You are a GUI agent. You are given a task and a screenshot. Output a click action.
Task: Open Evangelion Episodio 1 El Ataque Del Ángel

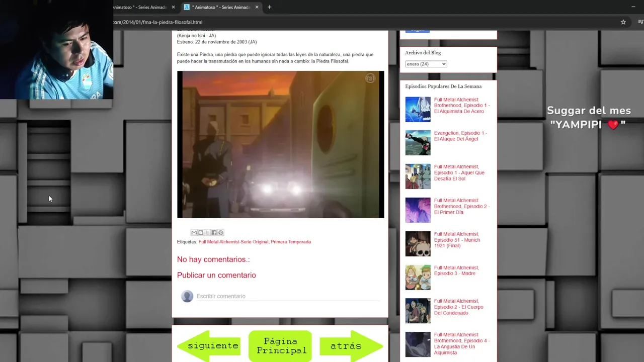tap(460, 136)
